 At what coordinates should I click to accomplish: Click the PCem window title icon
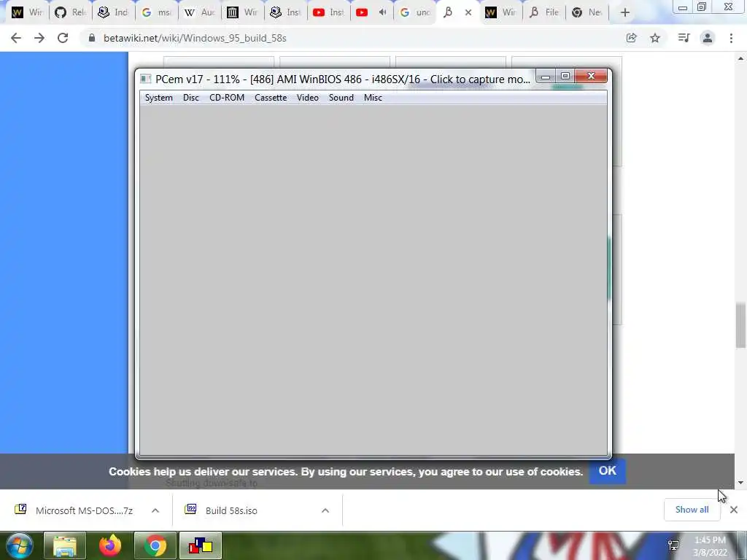146,79
